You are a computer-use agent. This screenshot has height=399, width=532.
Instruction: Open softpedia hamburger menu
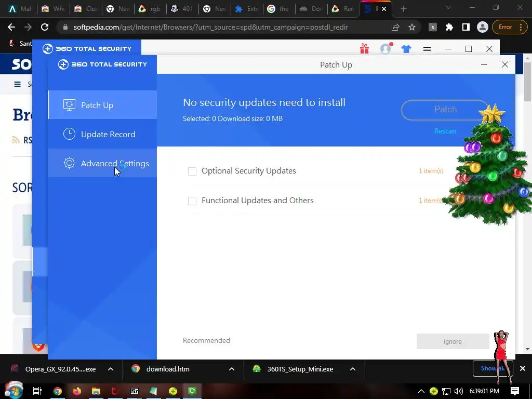(17, 84)
